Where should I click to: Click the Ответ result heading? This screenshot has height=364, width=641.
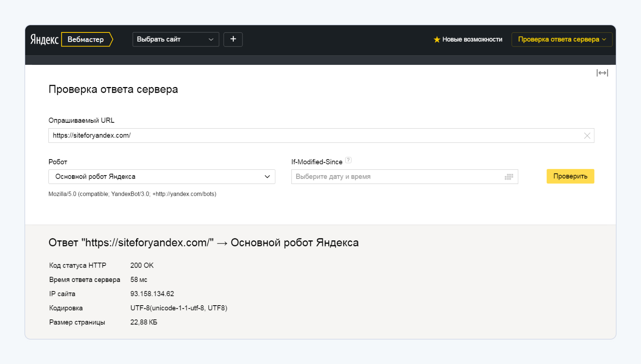204,243
